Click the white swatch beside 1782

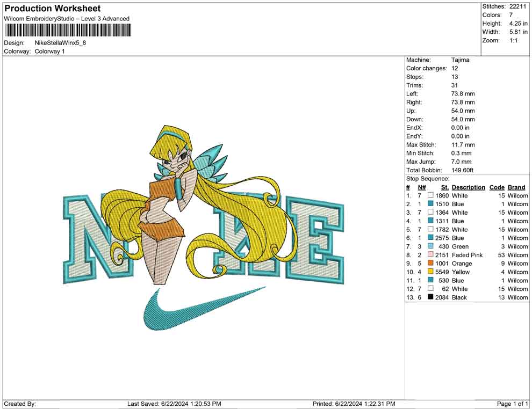[430, 229]
